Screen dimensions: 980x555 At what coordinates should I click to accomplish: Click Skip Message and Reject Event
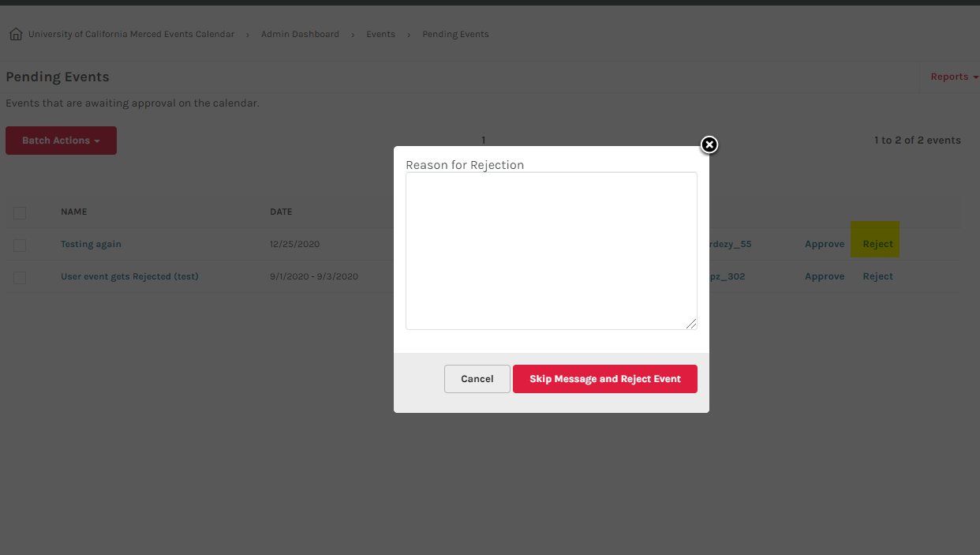(605, 379)
